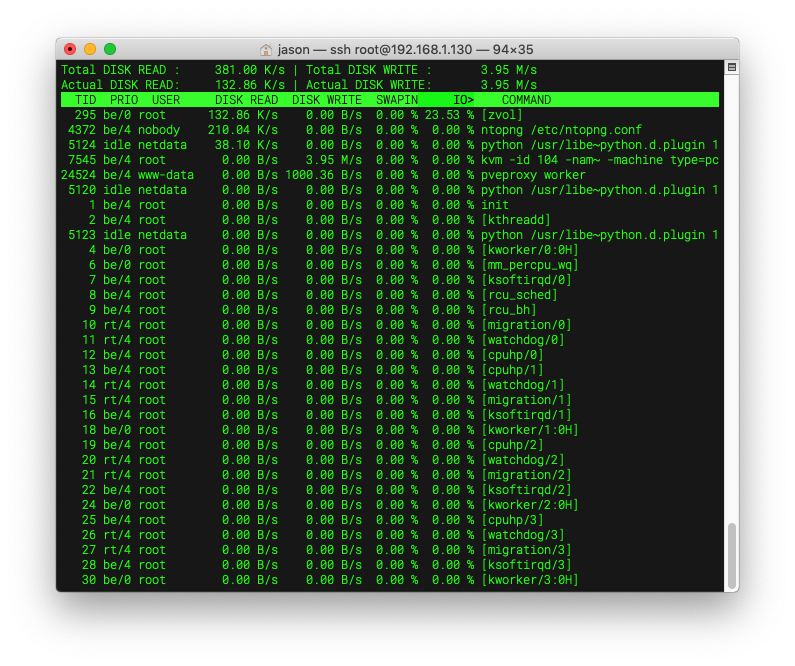Click the Actual DISK READ value 132.86 K/s

[249, 85]
